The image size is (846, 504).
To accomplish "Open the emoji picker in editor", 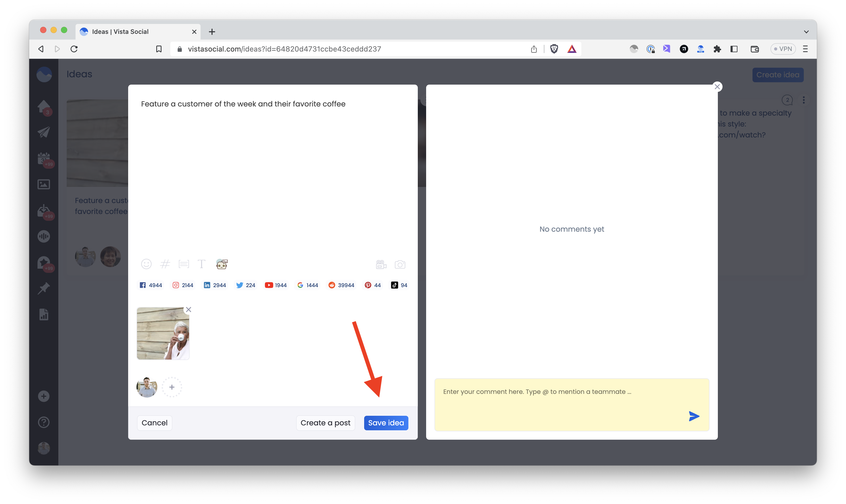I will 146,264.
